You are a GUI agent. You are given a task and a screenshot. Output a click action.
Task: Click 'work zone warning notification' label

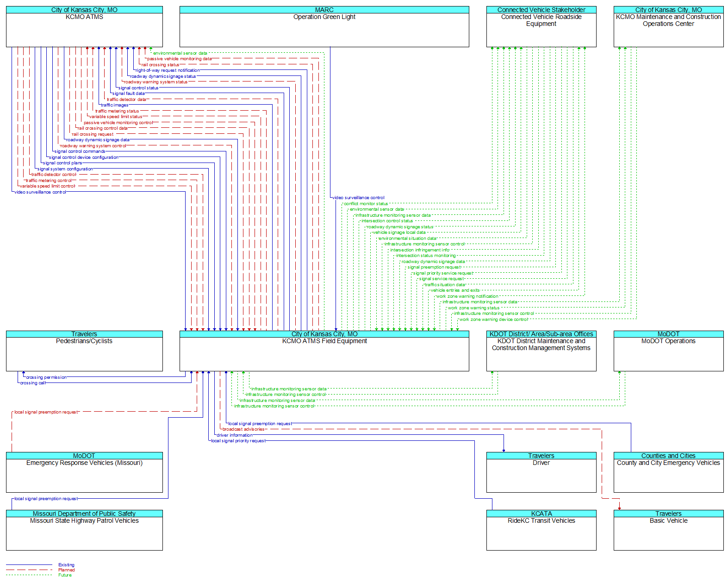[x=467, y=296]
